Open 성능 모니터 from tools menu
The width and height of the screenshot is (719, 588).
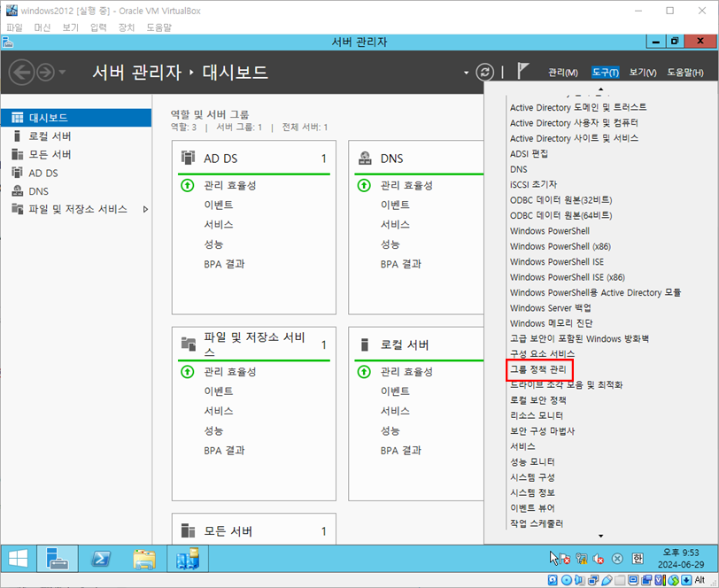(x=532, y=461)
